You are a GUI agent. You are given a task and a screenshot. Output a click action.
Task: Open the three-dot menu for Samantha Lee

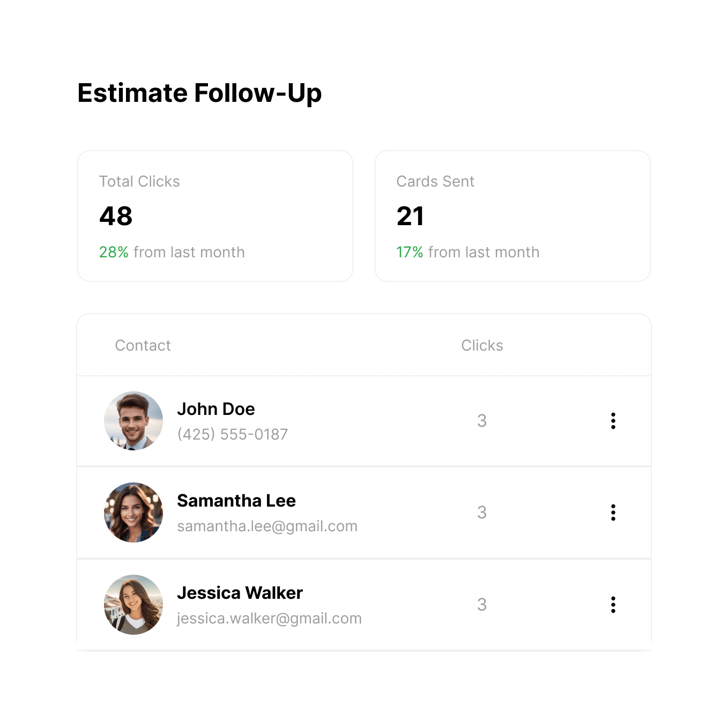pyautogui.click(x=613, y=512)
